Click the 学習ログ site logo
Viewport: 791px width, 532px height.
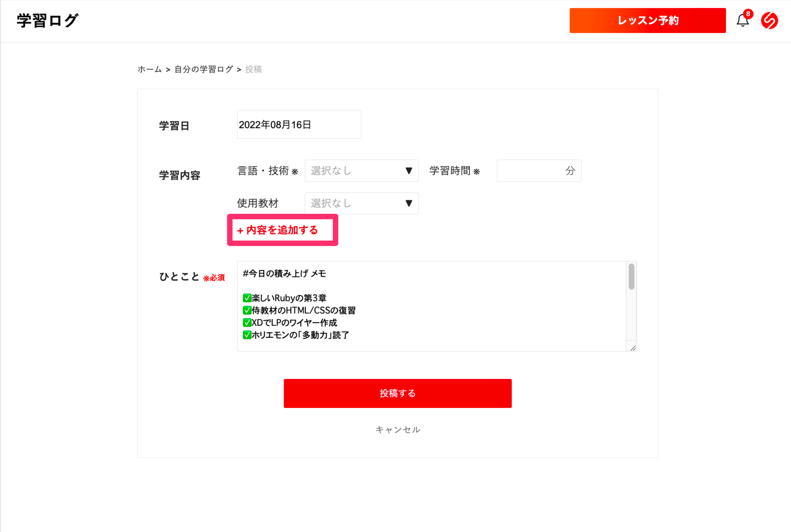47,21
